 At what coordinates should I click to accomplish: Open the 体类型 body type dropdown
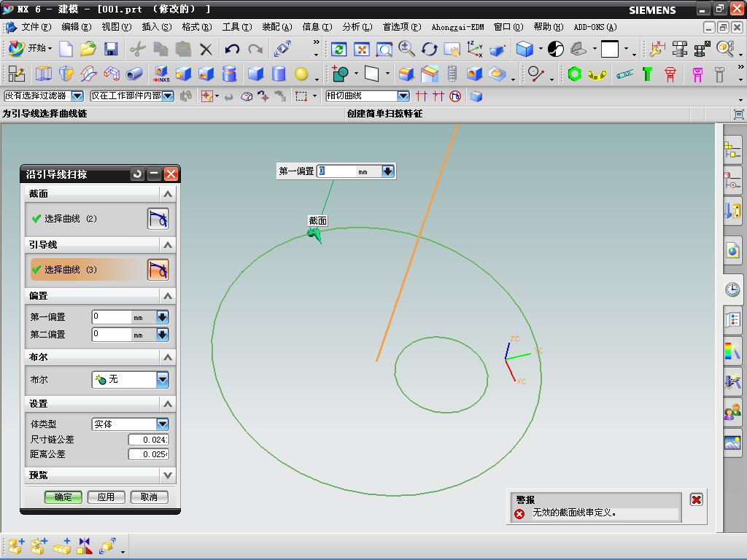pos(162,424)
